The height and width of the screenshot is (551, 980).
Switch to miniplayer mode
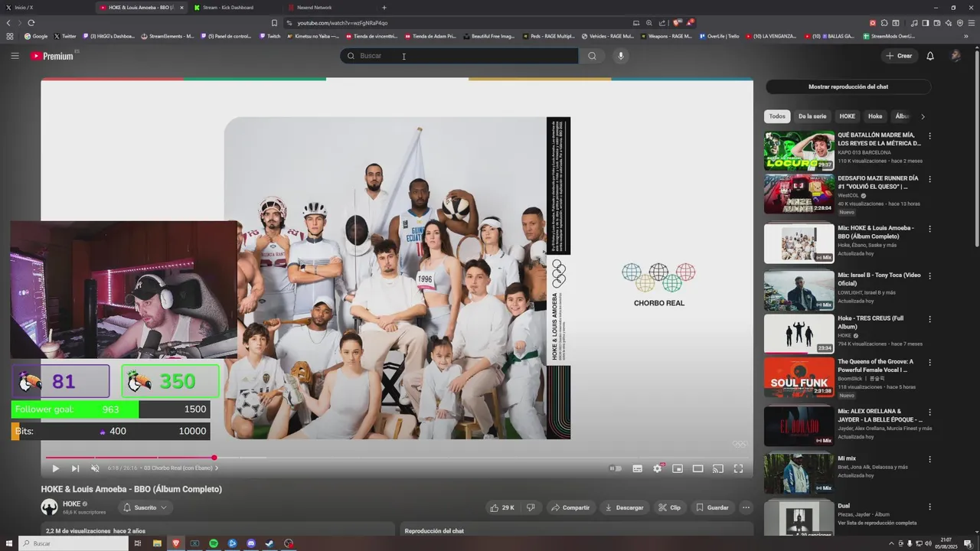678,468
